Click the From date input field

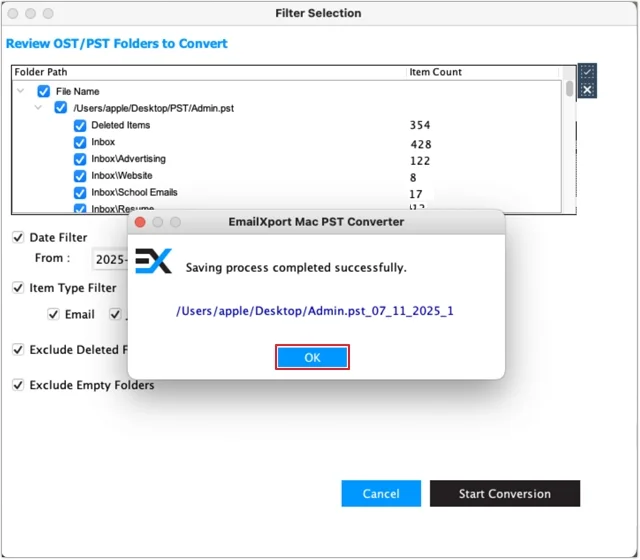pos(110,259)
